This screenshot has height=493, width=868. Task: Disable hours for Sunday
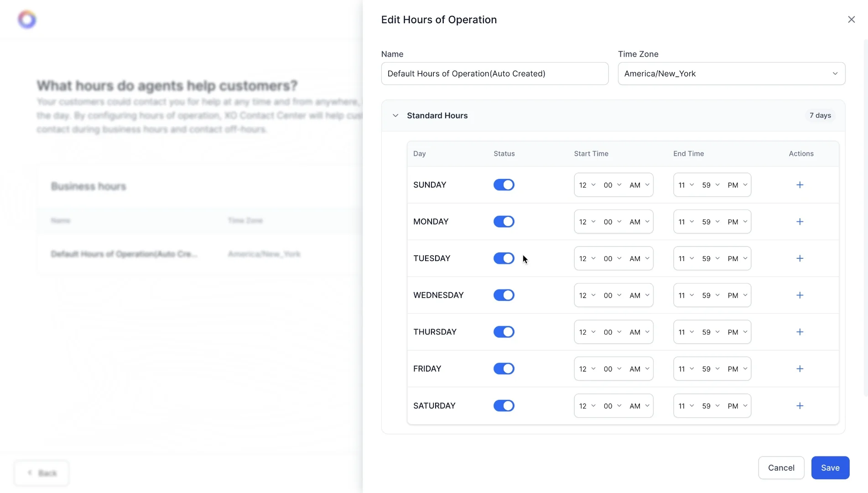click(x=504, y=184)
